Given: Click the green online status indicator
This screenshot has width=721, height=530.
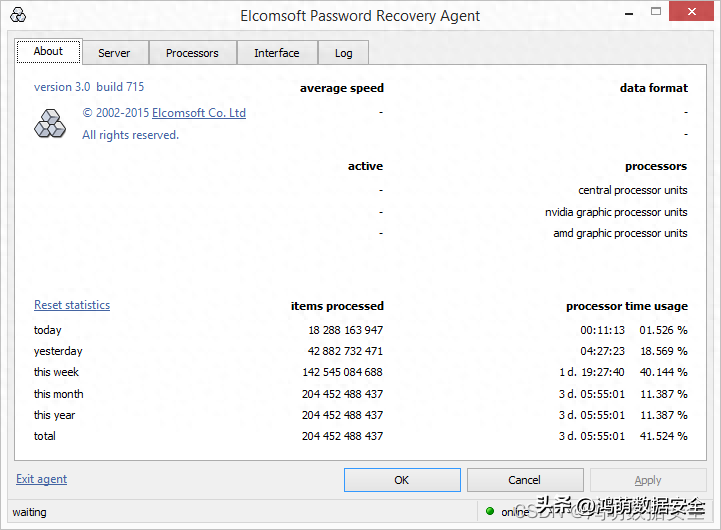Looking at the screenshot, I should point(490,511).
